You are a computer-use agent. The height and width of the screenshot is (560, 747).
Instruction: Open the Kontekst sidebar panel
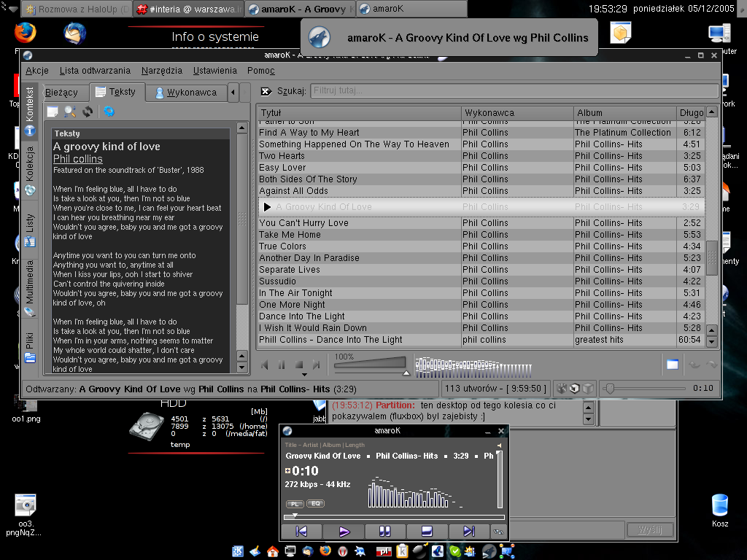(x=29, y=111)
